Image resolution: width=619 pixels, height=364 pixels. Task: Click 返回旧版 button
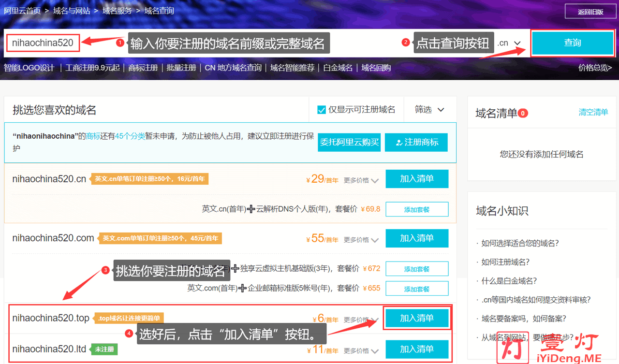tap(590, 12)
